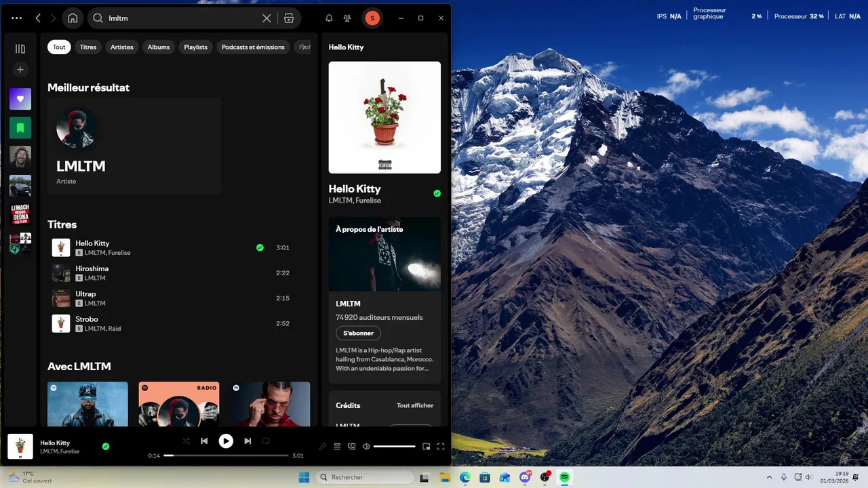The image size is (868, 488).
Task: Select the Titres filter chip
Action: (88, 47)
